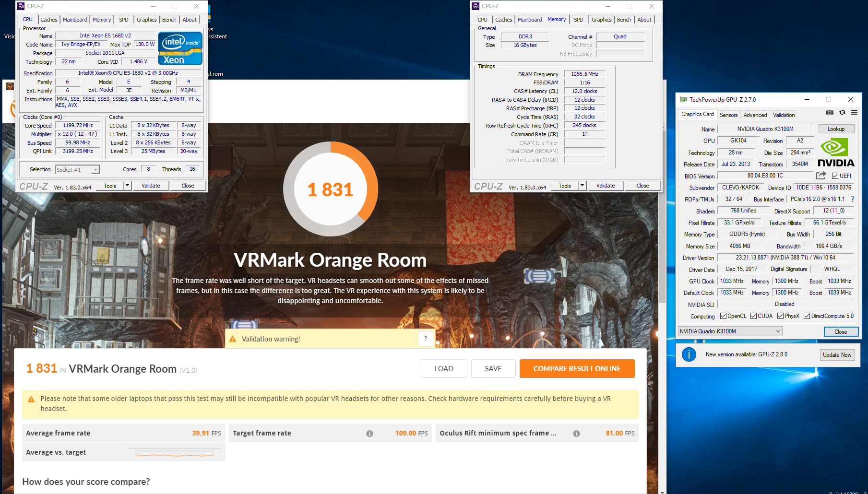Open Graphics tab in right CPU-Z window
Screen dimensions: 868x494
click(x=601, y=20)
